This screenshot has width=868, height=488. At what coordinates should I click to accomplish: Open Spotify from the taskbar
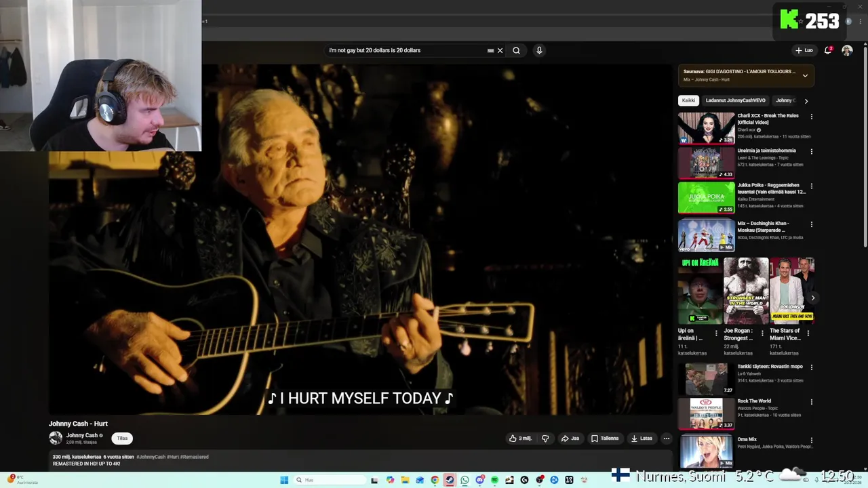494,480
